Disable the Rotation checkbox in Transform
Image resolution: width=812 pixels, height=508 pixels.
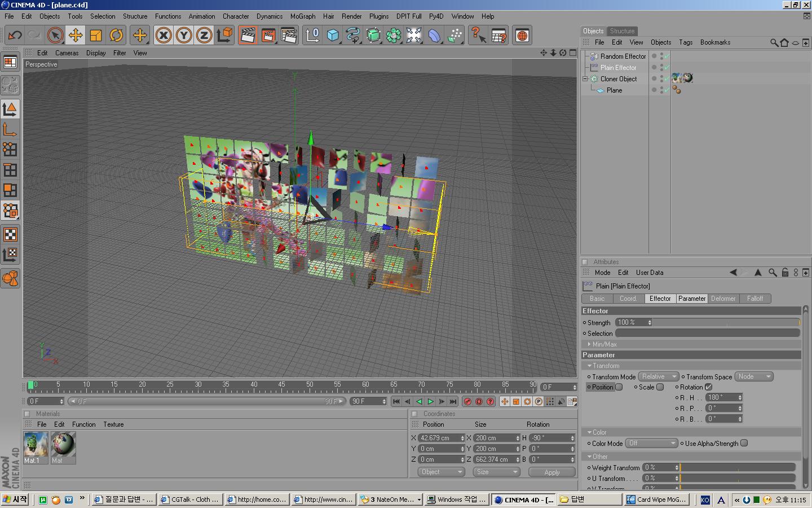[x=708, y=387]
